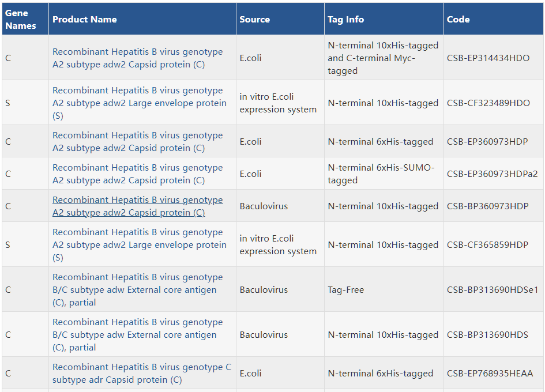The width and height of the screenshot is (545, 392).
Task: Click the Code column header
Action: tap(458, 20)
